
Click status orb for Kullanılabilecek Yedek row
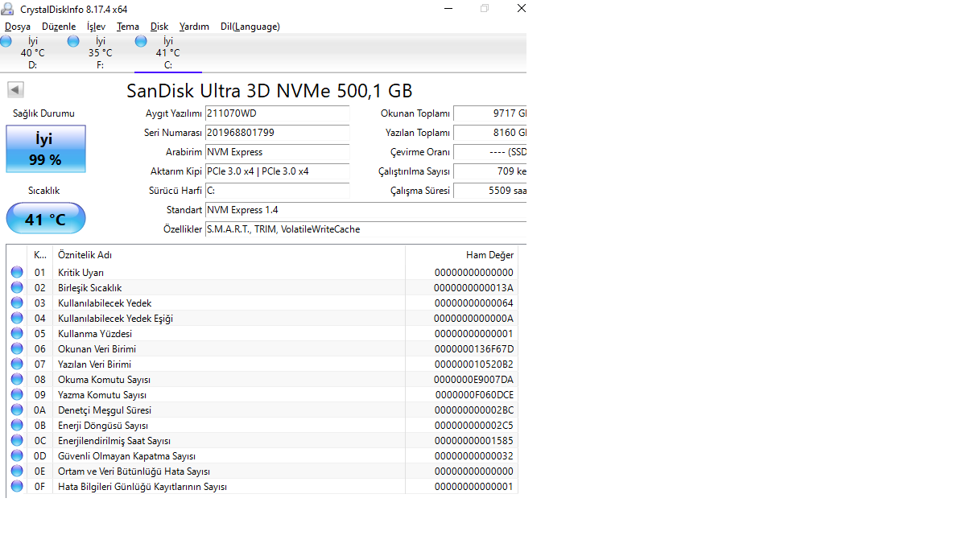[x=17, y=303]
